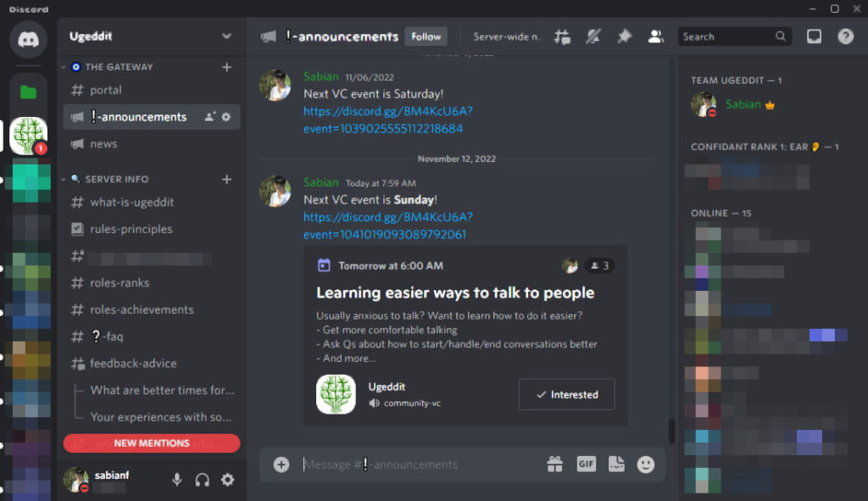This screenshot has height=501, width=868.
Task: Click the search field
Action: [735, 36]
